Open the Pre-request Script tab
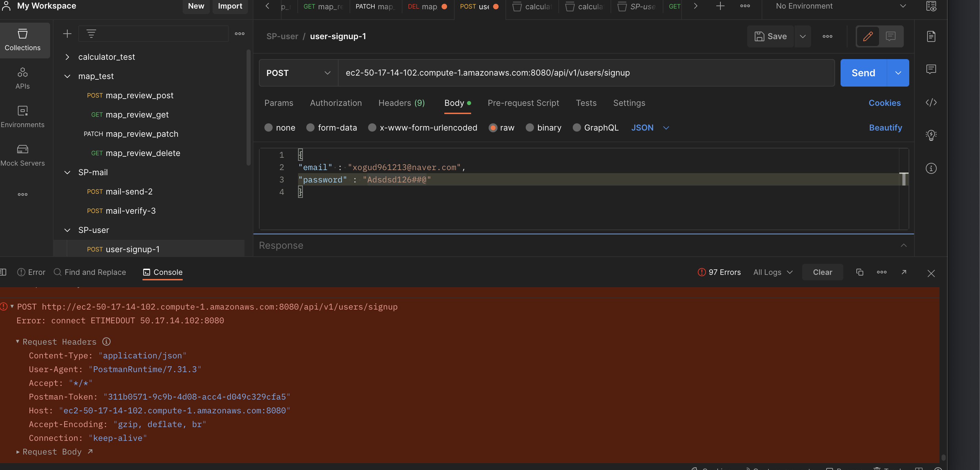Viewport: 980px width, 470px height. [x=523, y=103]
